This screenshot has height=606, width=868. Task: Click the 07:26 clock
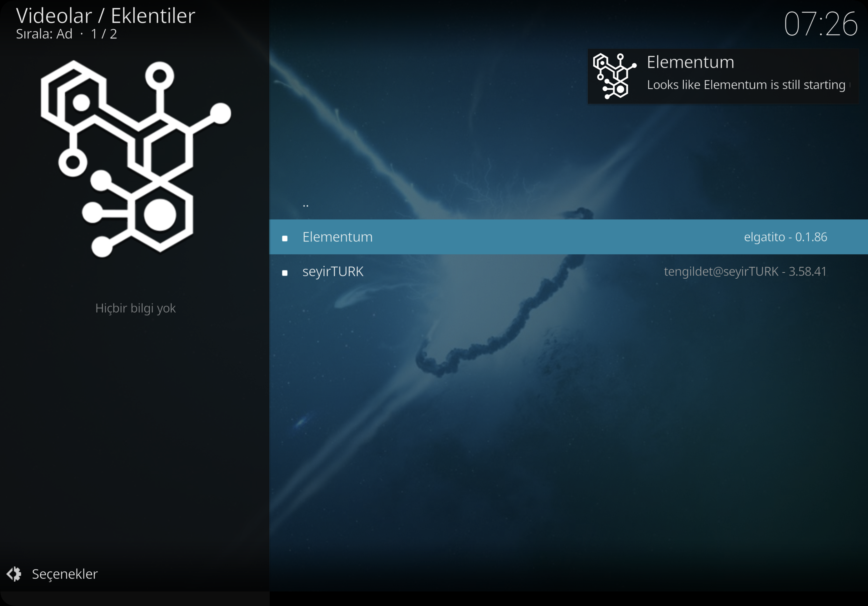[x=821, y=24]
